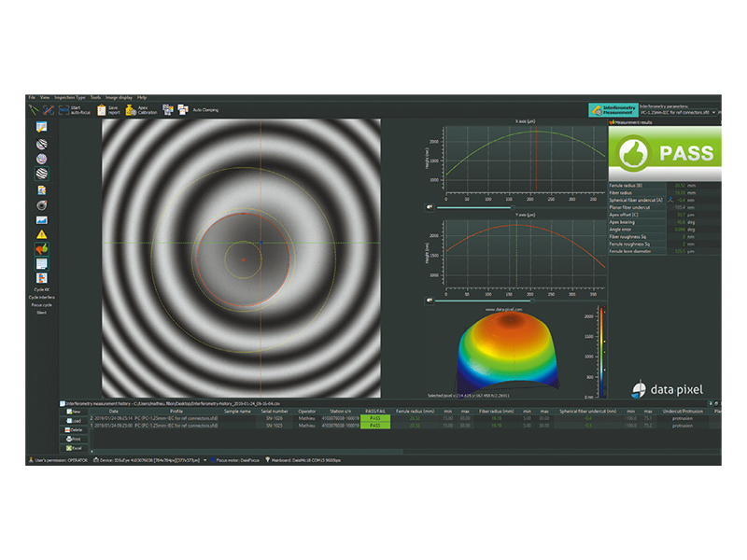Click the green PASS result banner
Screen dimensions: 747x560
(665, 153)
